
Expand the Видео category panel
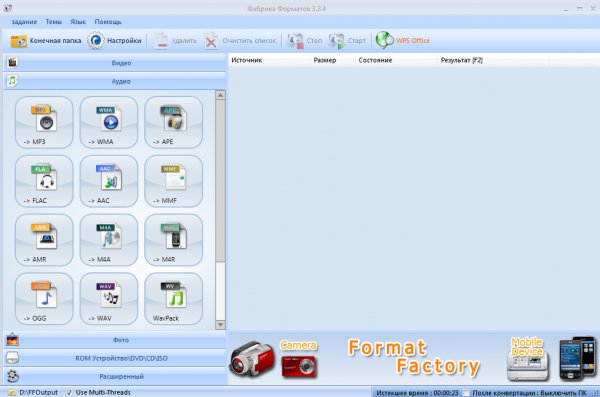coord(114,63)
